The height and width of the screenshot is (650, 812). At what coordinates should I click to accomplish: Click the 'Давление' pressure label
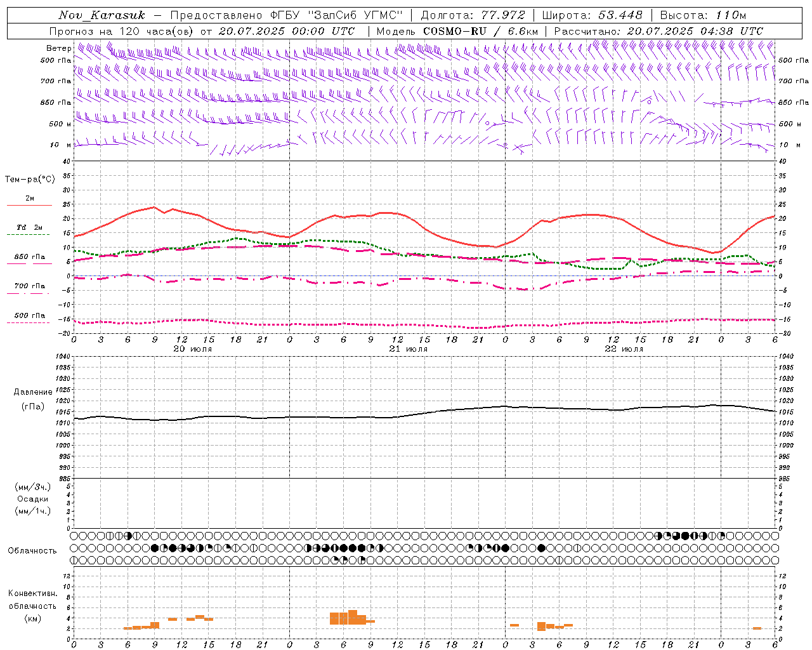(33, 392)
